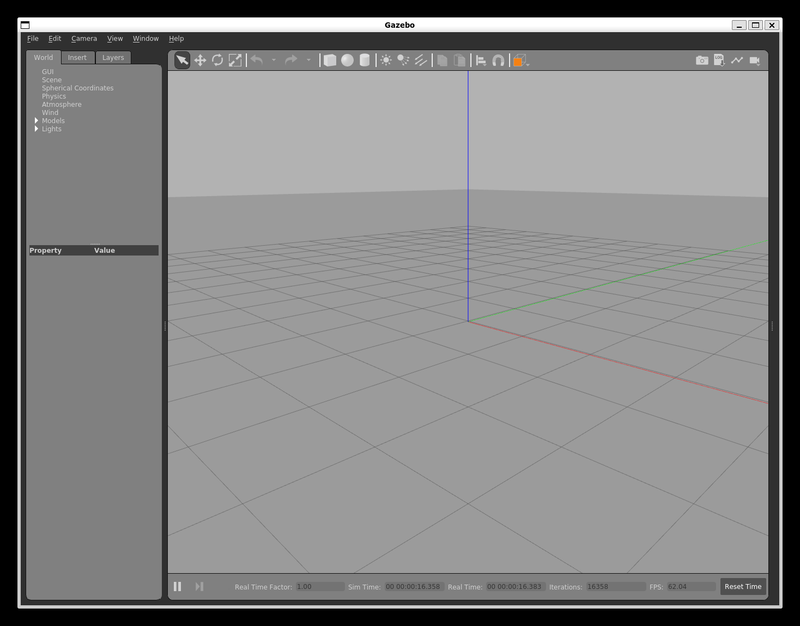Click the paste icon in toolbar
Viewport: 800px width, 626px height.
pyautogui.click(x=460, y=60)
